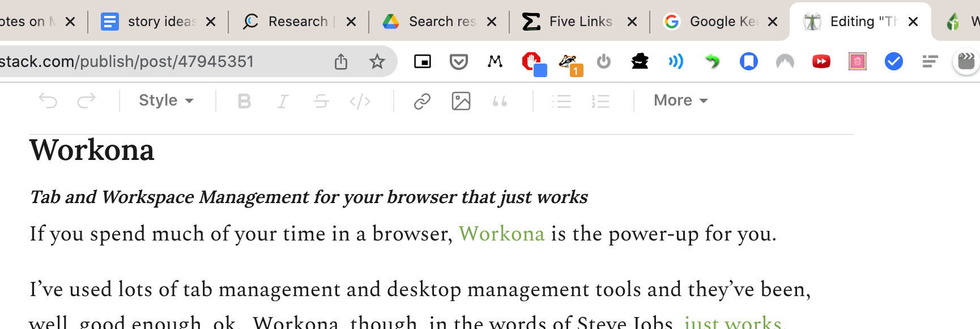Open the M-shaped extension icon
This screenshot has width=980, height=329.
(x=495, y=61)
